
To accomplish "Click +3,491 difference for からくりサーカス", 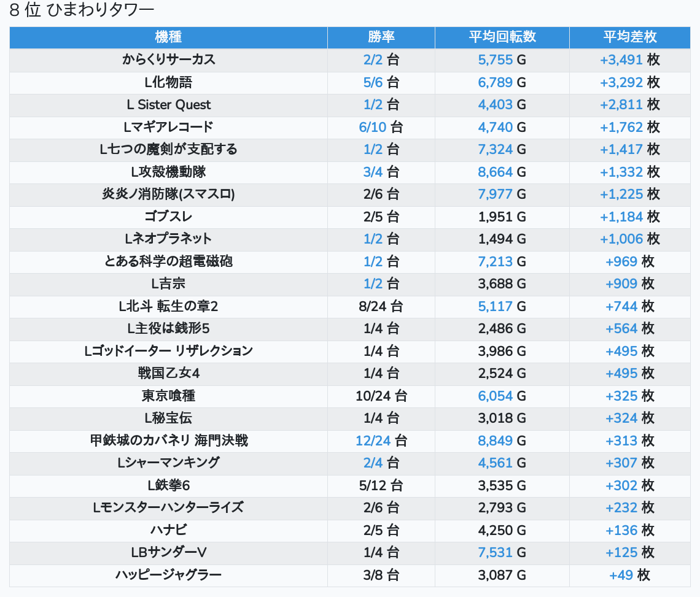I will (x=621, y=60).
